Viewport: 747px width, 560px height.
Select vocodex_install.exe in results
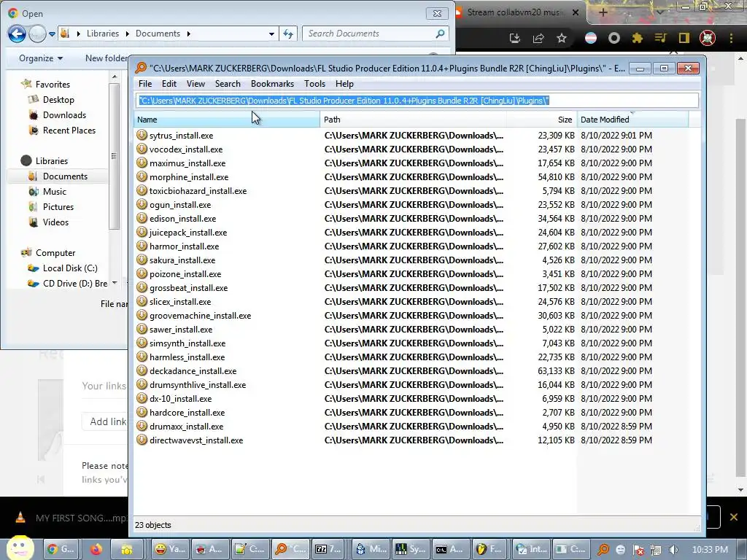click(186, 149)
